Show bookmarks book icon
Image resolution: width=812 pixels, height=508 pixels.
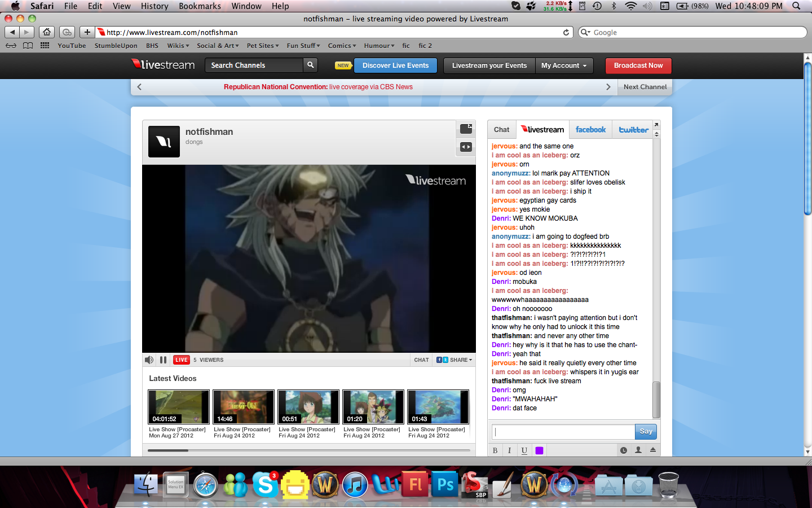(x=28, y=46)
